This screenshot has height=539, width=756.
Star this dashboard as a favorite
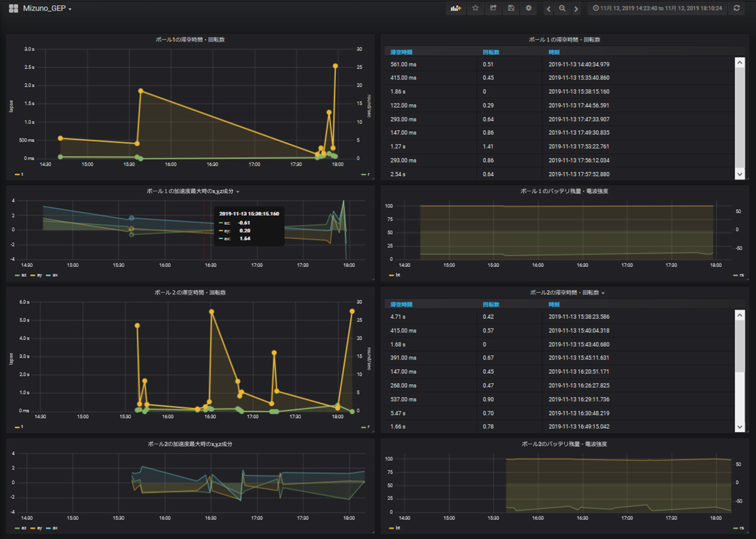click(475, 8)
